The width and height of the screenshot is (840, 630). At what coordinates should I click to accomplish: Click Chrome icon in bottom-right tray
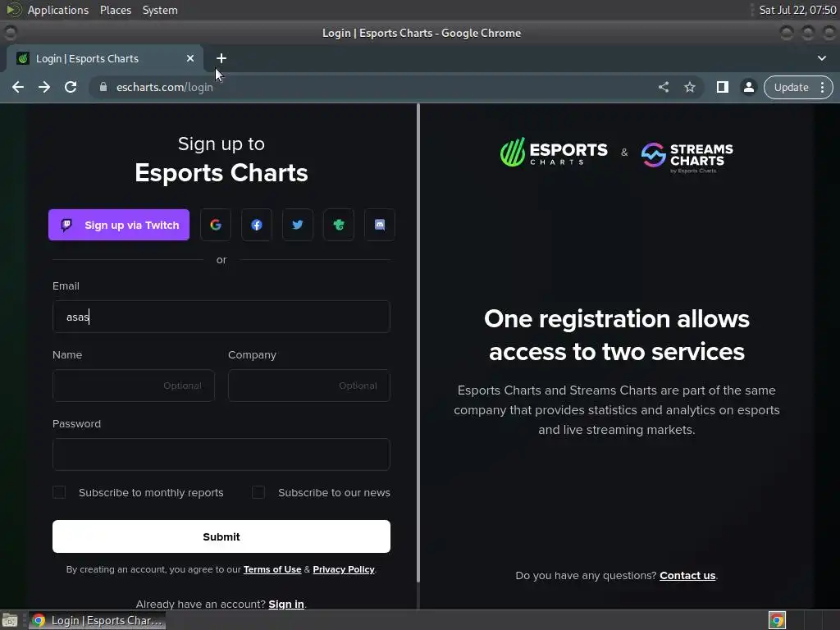pyautogui.click(x=777, y=620)
